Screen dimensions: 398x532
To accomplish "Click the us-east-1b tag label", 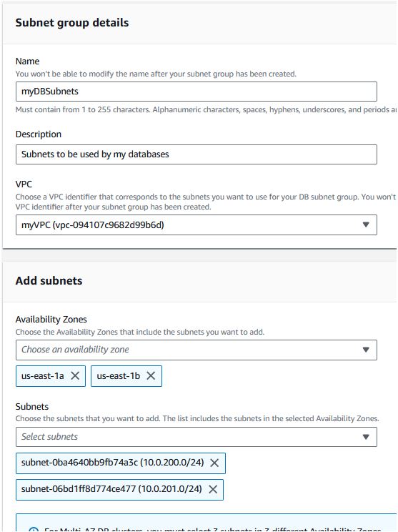I will (x=119, y=376).
